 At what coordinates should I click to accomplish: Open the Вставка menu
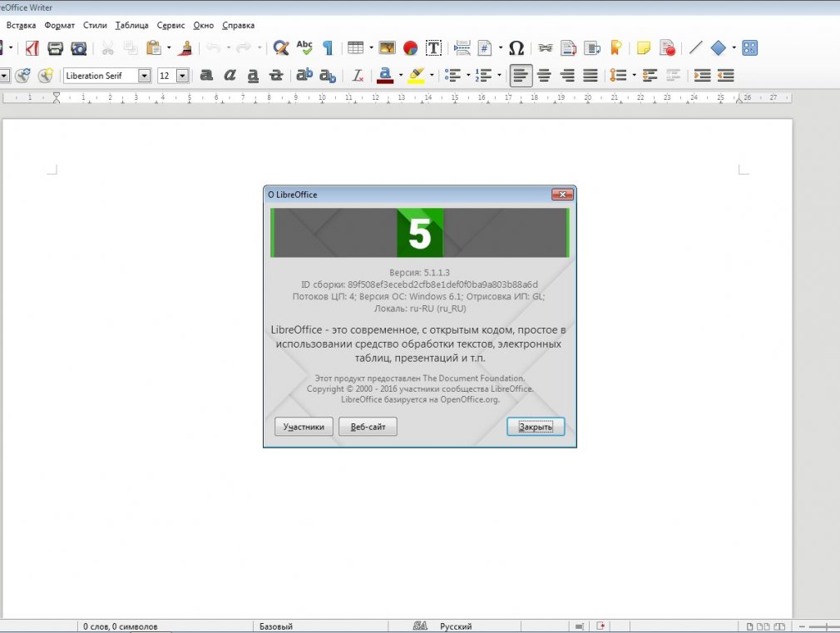(22, 25)
